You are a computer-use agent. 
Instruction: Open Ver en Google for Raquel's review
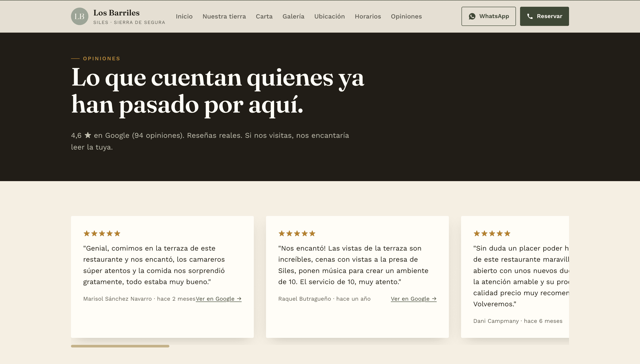pyautogui.click(x=413, y=299)
